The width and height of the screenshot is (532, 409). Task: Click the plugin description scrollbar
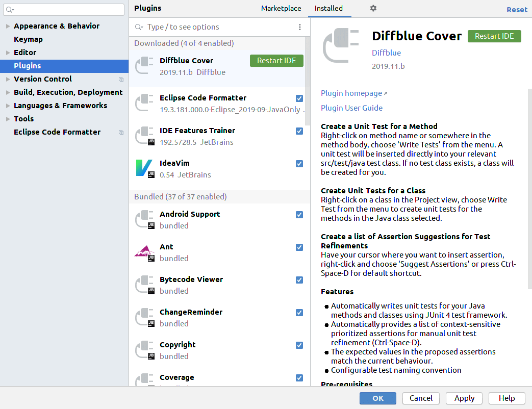click(529, 189)
